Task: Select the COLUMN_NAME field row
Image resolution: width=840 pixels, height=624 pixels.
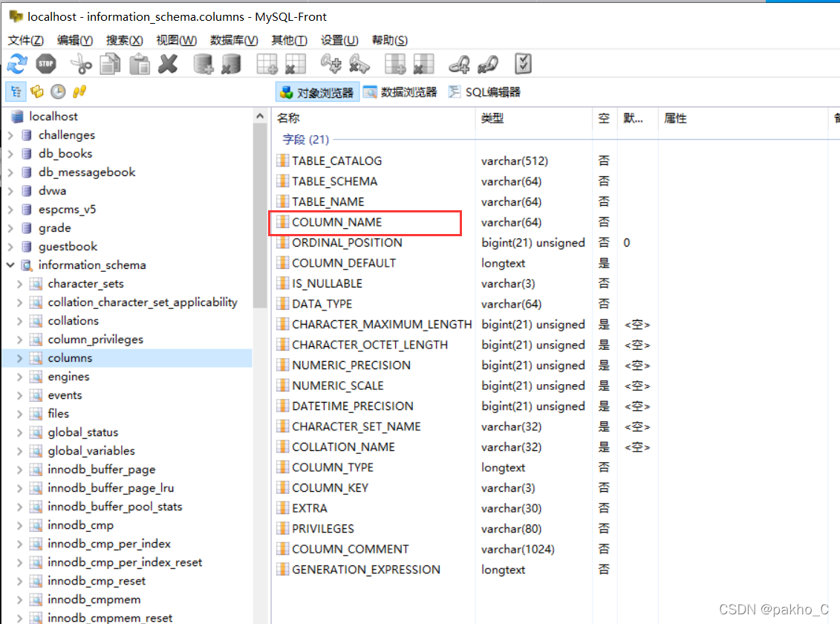Action: pos(365,223)
